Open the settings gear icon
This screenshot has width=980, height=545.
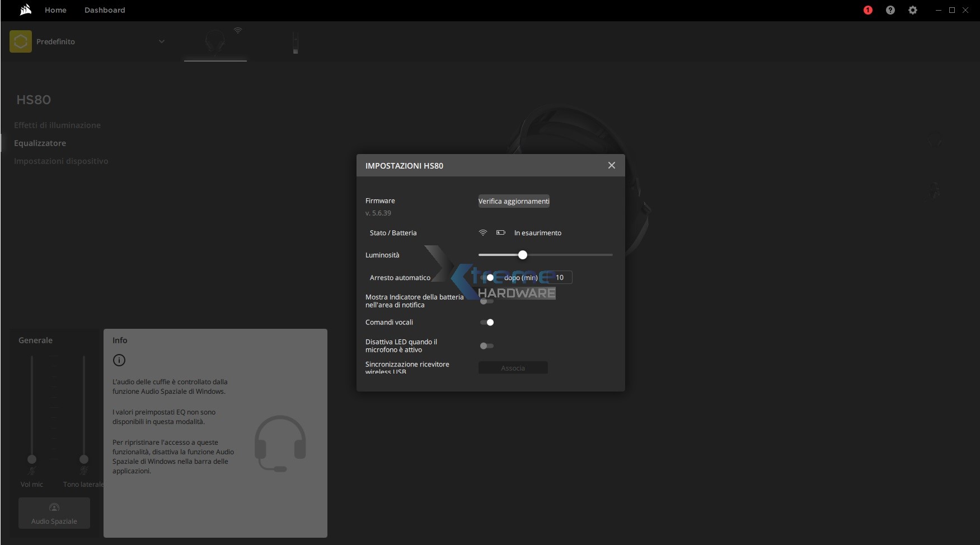(x=912, y=10)
